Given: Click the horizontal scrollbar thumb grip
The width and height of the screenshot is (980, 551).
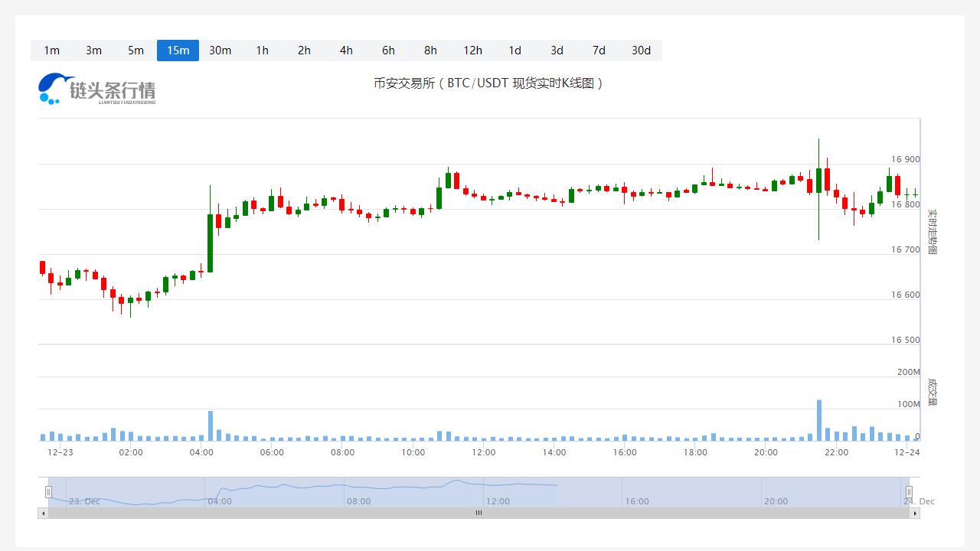Looking at the screenshot, I should tap(479, 514).
